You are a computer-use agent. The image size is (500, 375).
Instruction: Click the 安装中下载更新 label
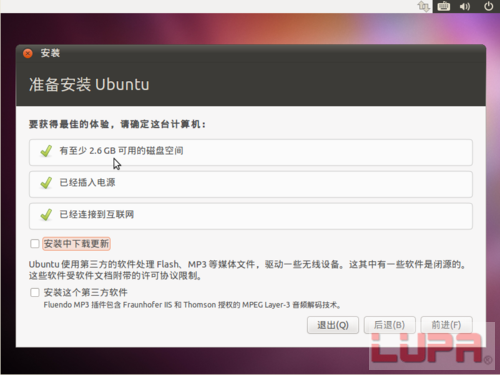[x=76, y=244]
